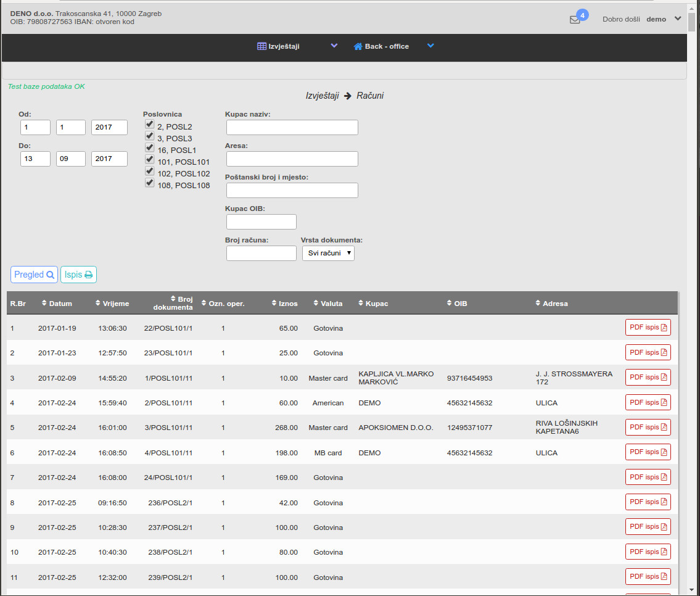Viewport: 700px width, 596px height.
Task: Sort table by Datum column arrows
Action: [44, 304]
